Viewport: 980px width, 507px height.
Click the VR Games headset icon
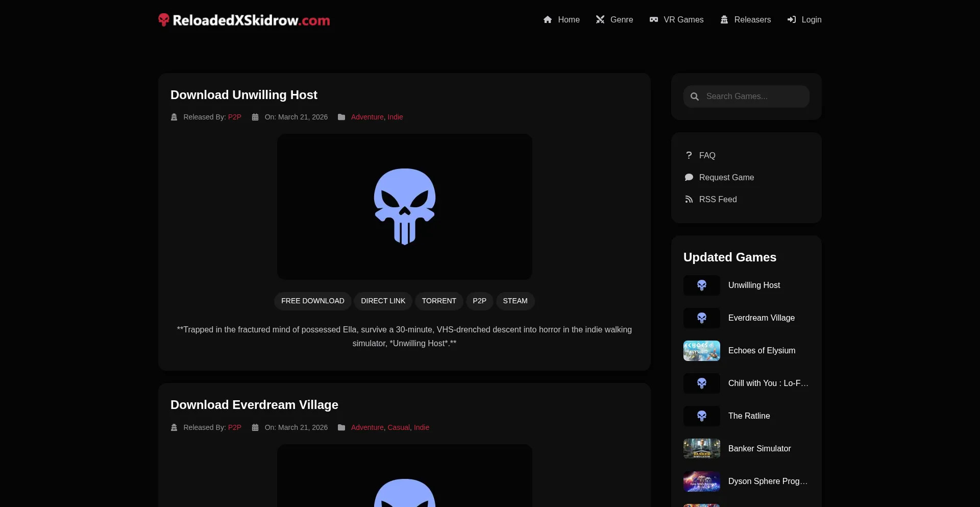point(654,19)
